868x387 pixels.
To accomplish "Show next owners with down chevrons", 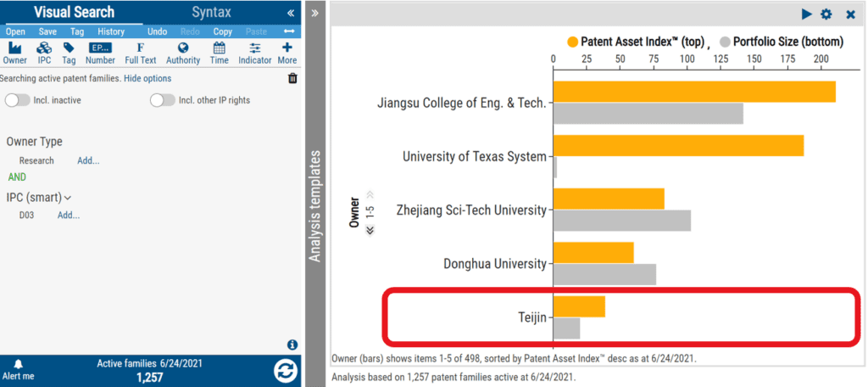I will tap(370, 229).
